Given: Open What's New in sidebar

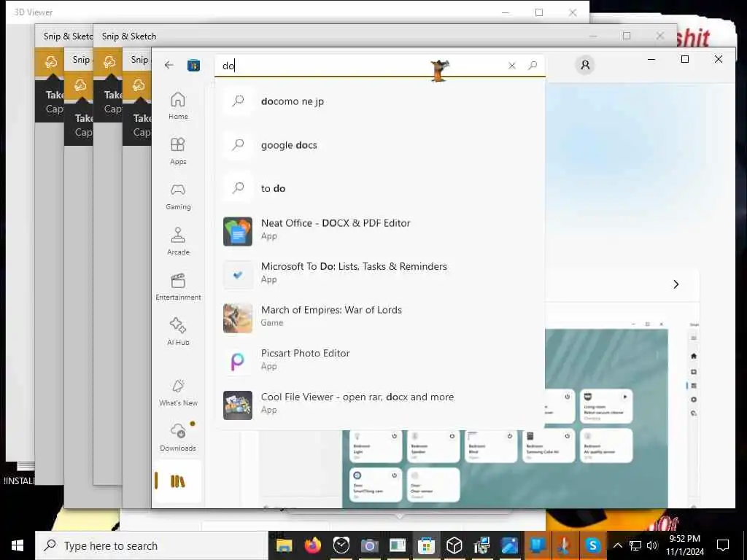Looking at the screenshot, I should click(178, 392).
